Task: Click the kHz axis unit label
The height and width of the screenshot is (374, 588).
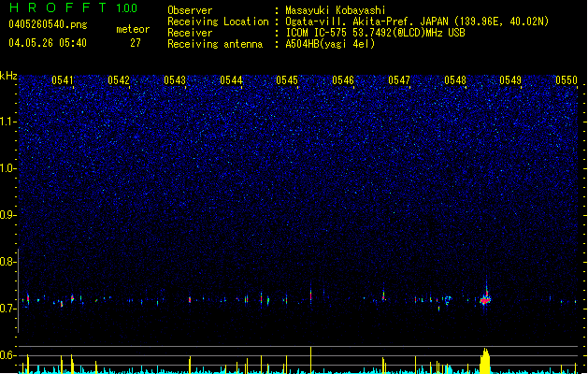Action: point(8,76)
